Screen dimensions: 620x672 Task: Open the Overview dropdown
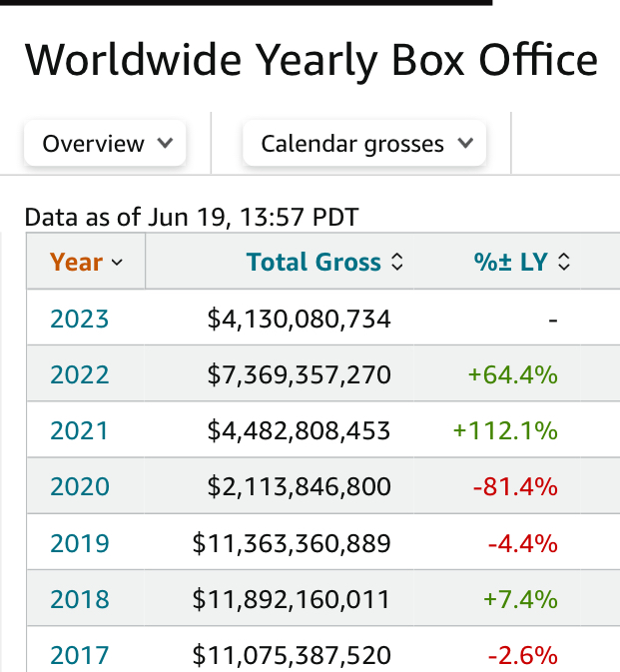coord(105,144)
